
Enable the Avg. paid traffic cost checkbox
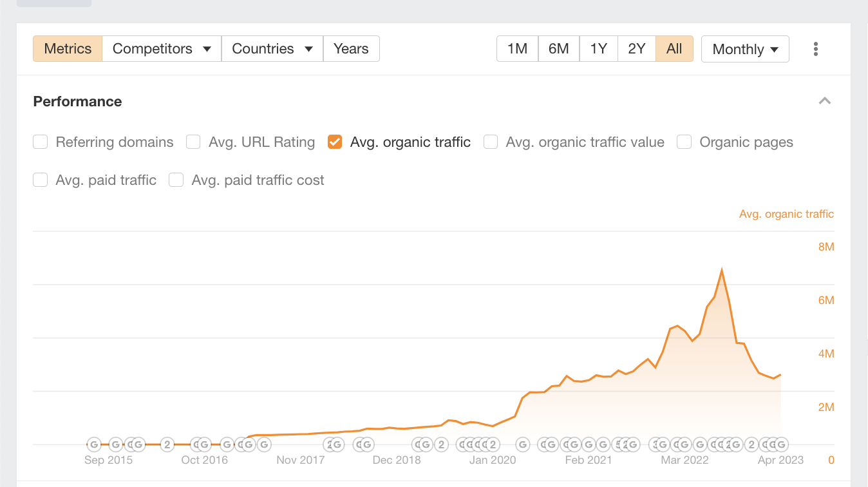176,180
